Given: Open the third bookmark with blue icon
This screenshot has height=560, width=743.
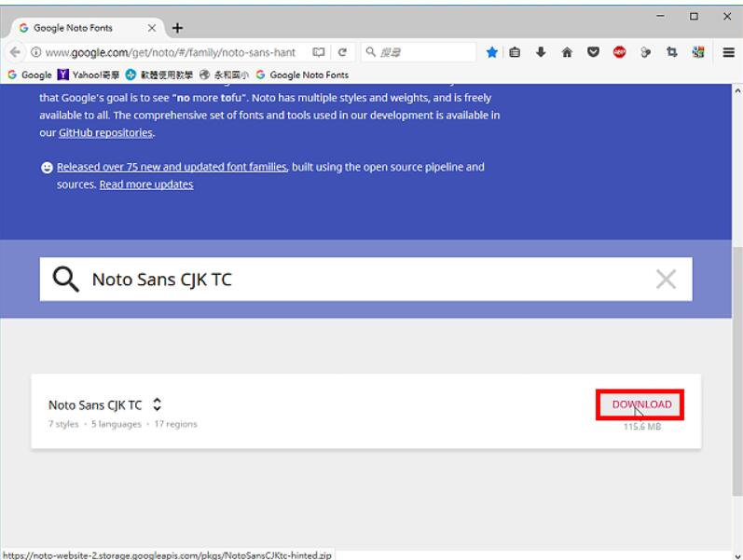Looking at the screenshot, I should pos(159,75).
